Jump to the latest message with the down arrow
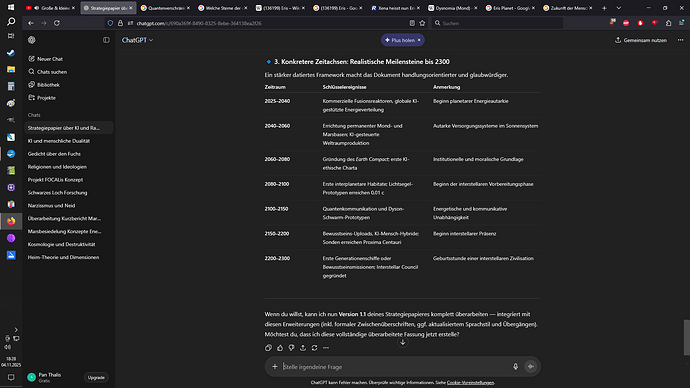The height and width of the screenshot is (388, 690). click(402, 342)
